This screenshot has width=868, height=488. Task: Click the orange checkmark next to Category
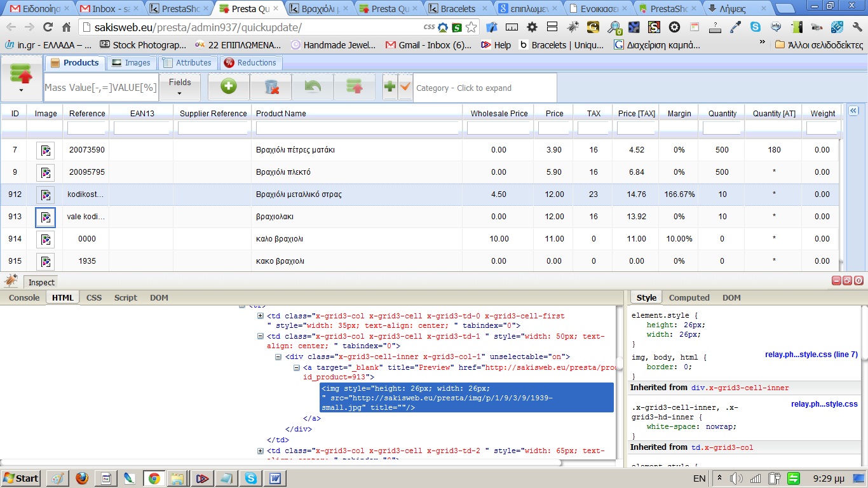pyautogui.click(x=405, y=87)
